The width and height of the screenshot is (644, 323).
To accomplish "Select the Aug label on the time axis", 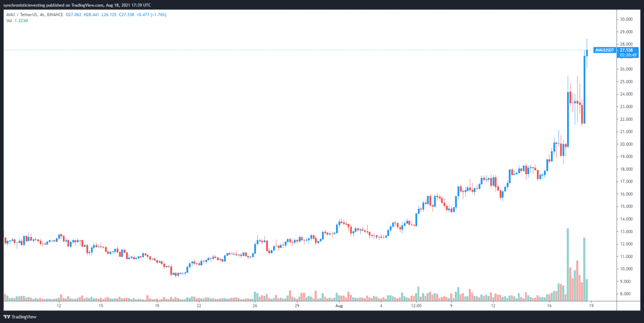I will pos(339,305).
